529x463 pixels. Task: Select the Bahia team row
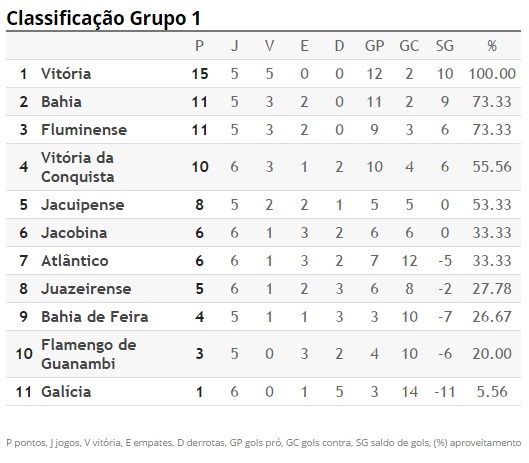263,102
